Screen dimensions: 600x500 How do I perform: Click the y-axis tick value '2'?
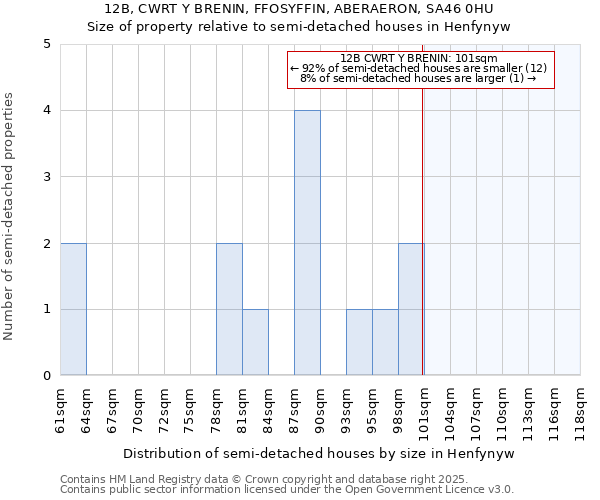click(x=47, y=243)
